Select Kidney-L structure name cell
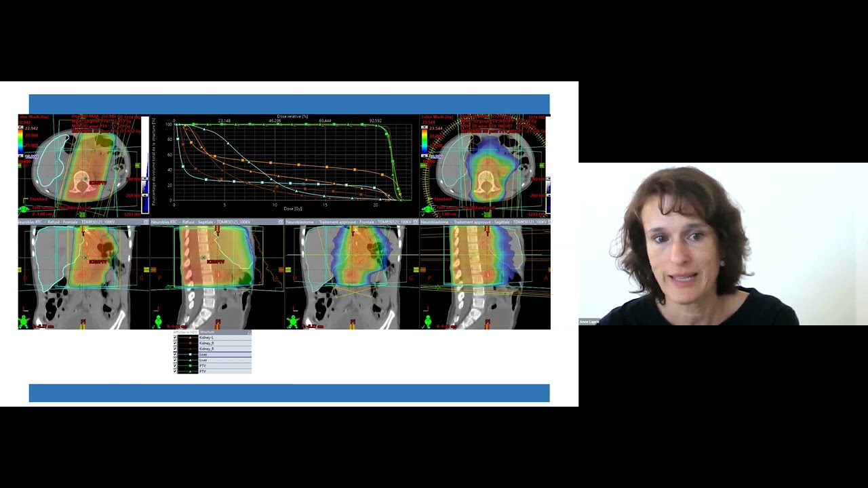868x488 pixels. pyautogui.click(x=225, y=338)
